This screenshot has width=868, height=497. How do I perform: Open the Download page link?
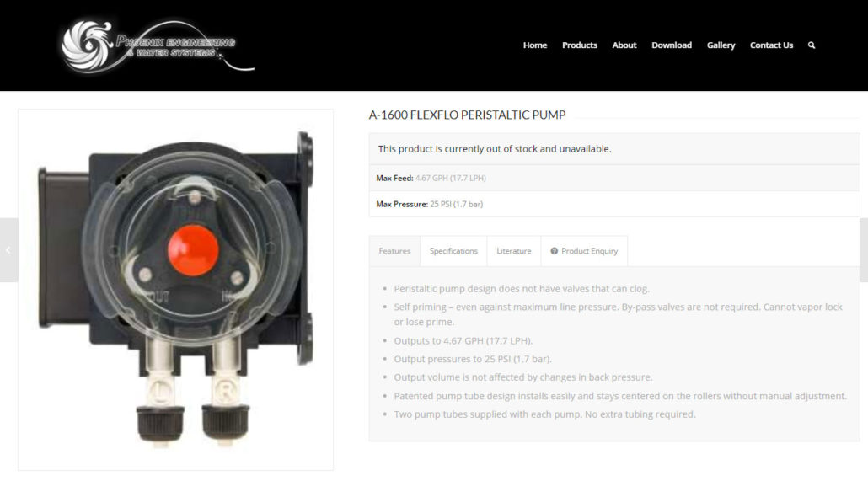[672, 45]
